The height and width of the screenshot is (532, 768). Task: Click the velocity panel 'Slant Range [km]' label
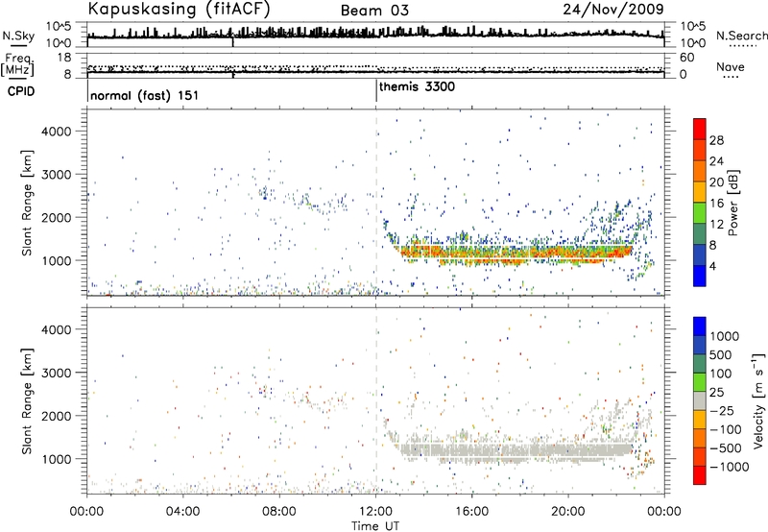point(27,401)
